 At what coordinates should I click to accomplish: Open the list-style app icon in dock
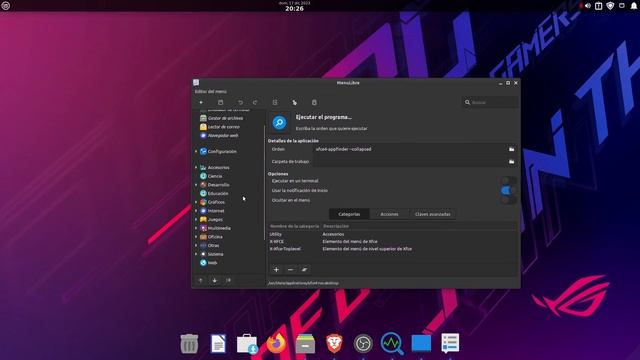450,343
